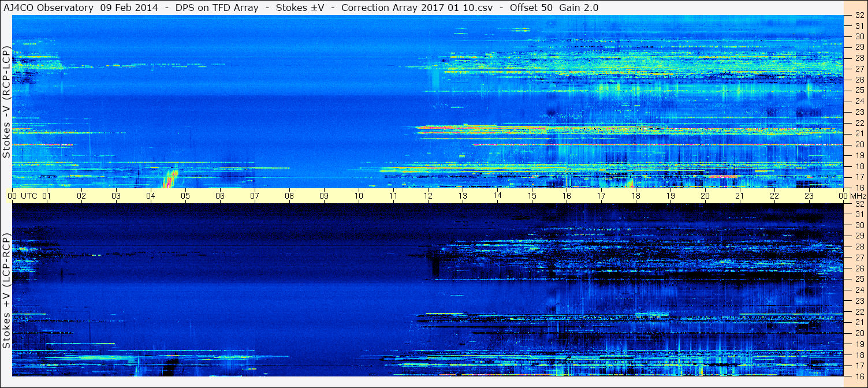Image resolution: width=868 pixels, height=388 pixels.
Task: Select the 20 hour time-axis marker
Action: click(705, 196)
